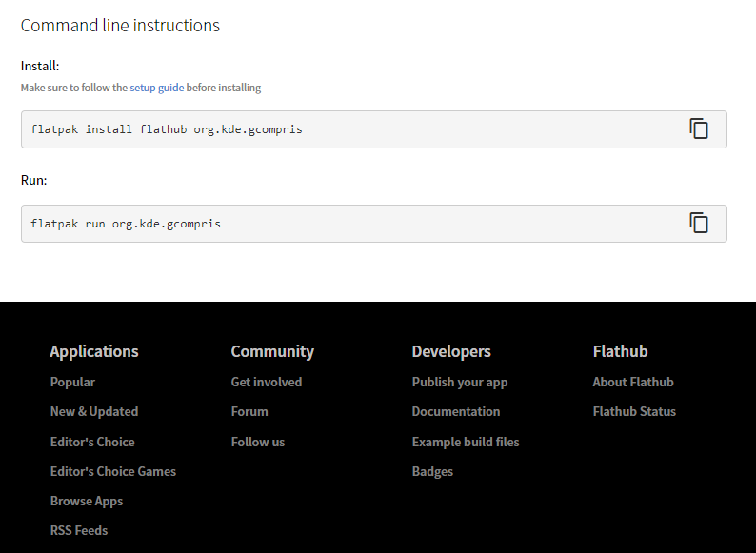The image size is (756, 553).
Task: Open the Forum link
Action: pyautogui.click(x=249, y=411)
